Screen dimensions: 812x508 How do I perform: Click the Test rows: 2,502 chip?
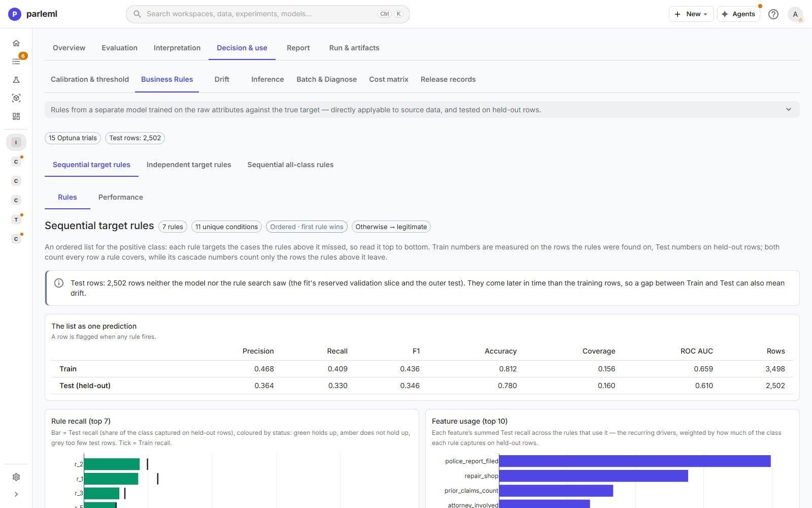tap(135, 138)
